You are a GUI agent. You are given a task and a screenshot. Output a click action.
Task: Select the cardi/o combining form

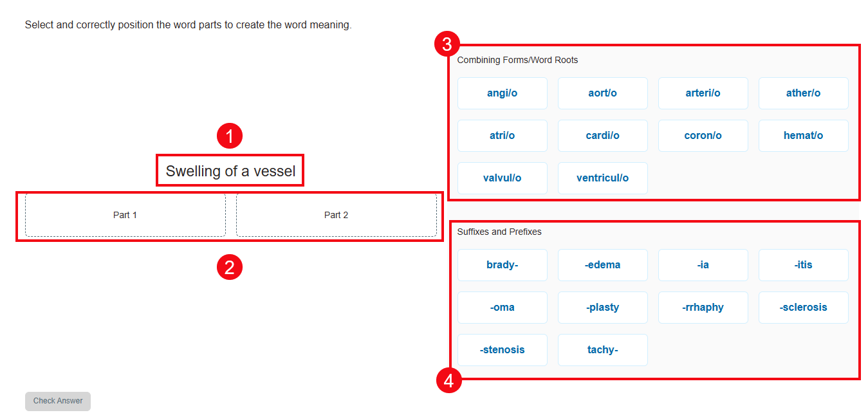click(602, 136)
